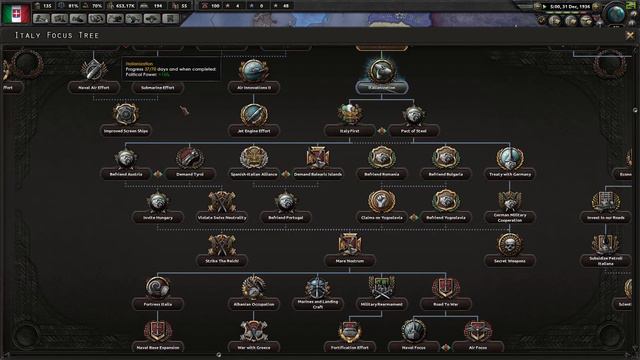Select the War with Greece focus
This screenshot has width=640, height=360.
click(253, 336)
